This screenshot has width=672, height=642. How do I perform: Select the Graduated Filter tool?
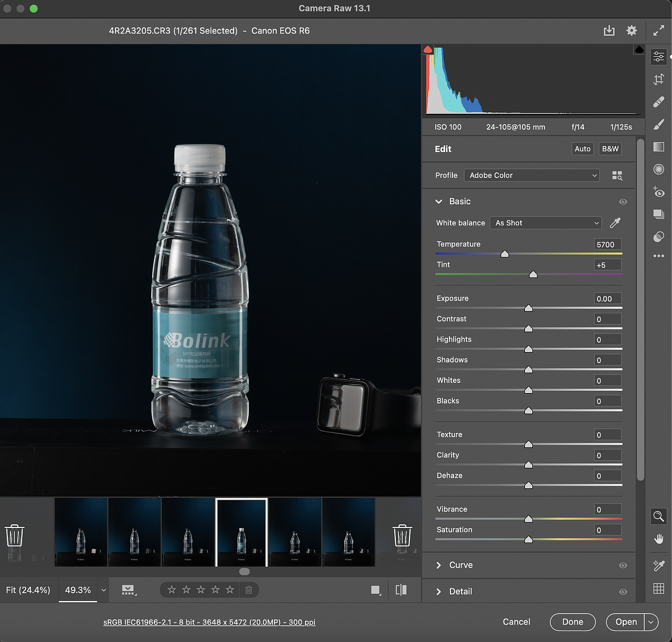tap(659, 147)
